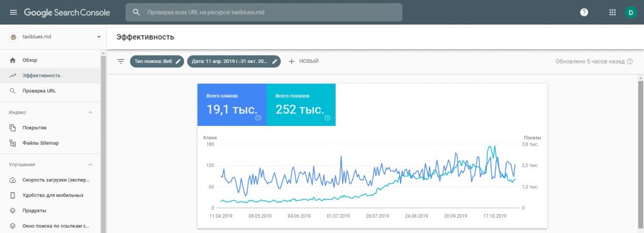Viewport: 644px width, 233px height.
Task: Collapse the Улучшения section
Action: tap(91, 164)
